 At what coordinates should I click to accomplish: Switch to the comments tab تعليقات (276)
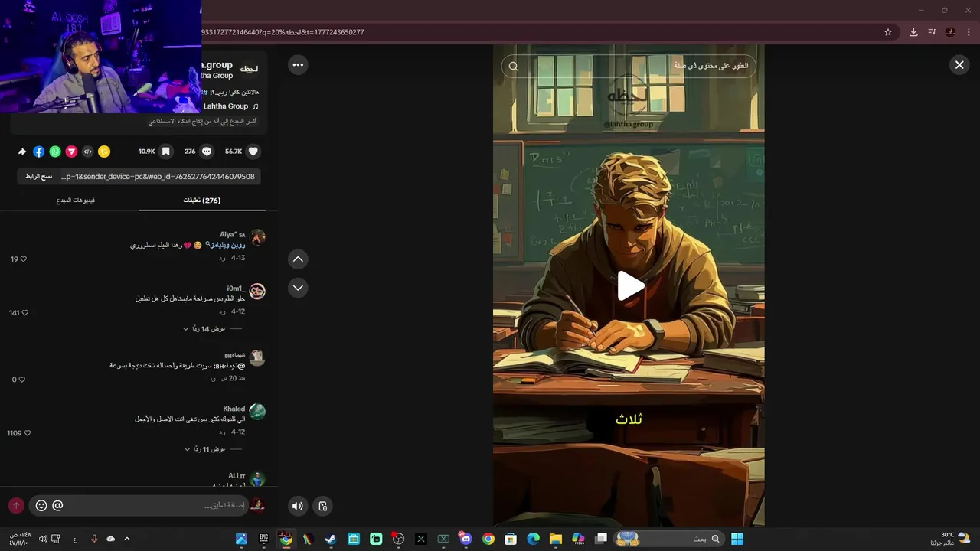pyautogui.click(x=202, y=201)
